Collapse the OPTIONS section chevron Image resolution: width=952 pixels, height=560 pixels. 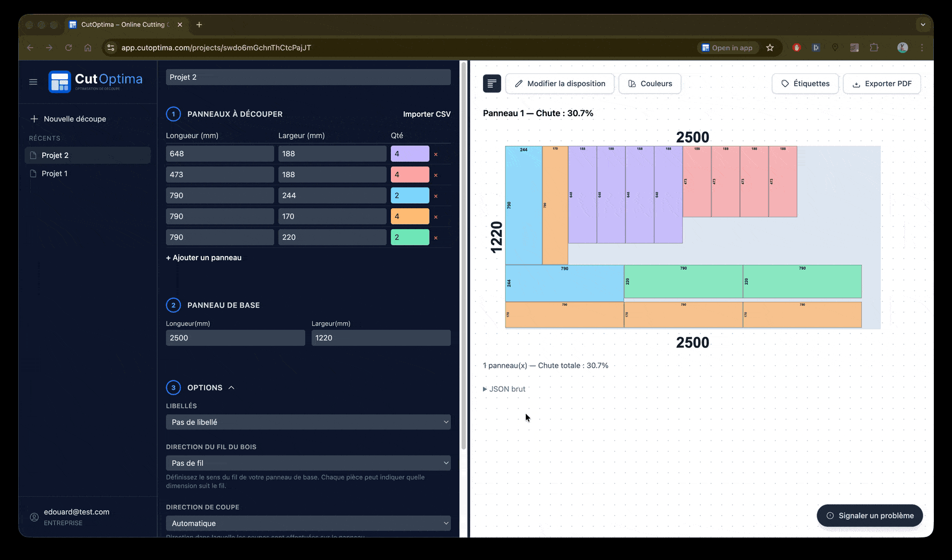coord(231,387)
